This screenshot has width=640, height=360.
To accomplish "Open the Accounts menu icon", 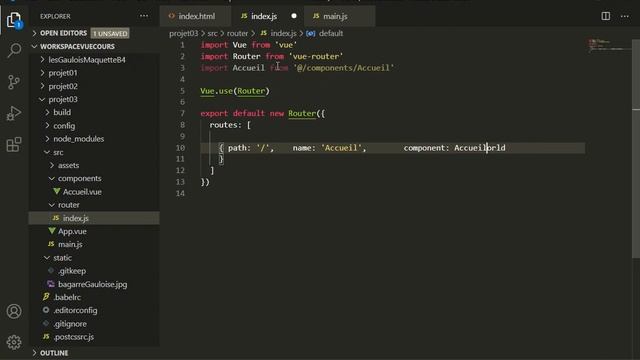I will (14, 311).
